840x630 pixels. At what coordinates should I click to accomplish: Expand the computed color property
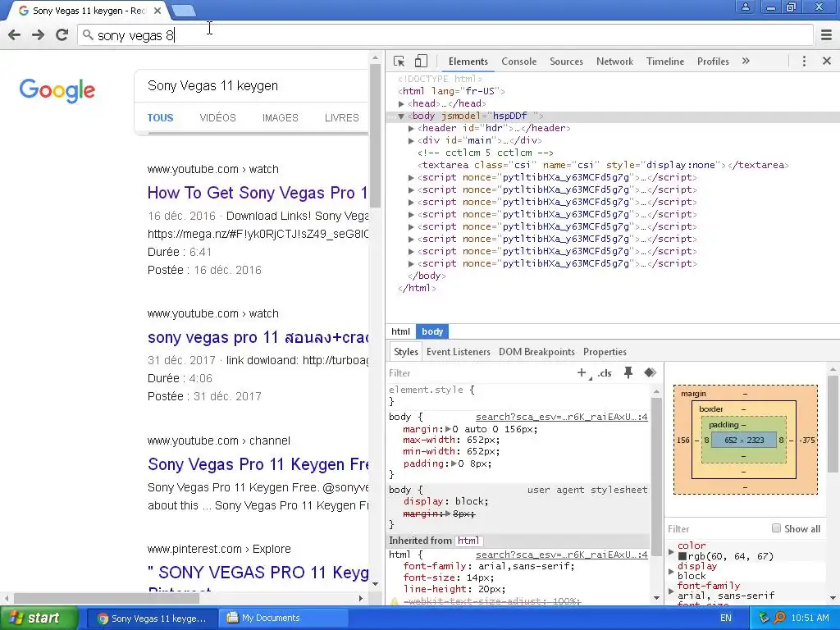pos(671,551)
